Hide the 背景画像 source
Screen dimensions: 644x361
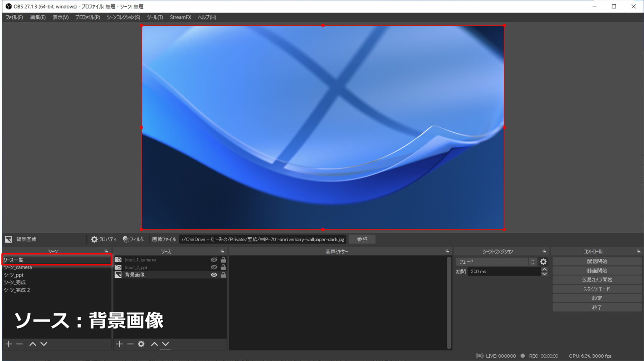(214, 275)
